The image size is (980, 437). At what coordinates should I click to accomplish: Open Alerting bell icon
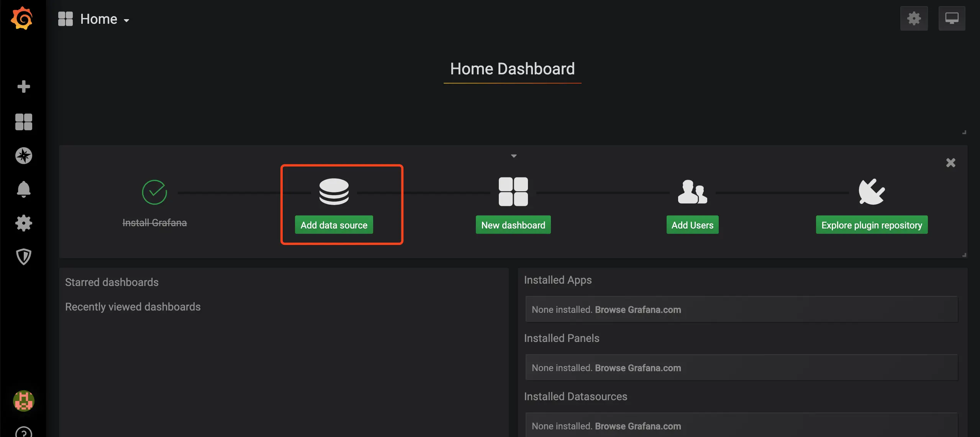coord(23,189)
